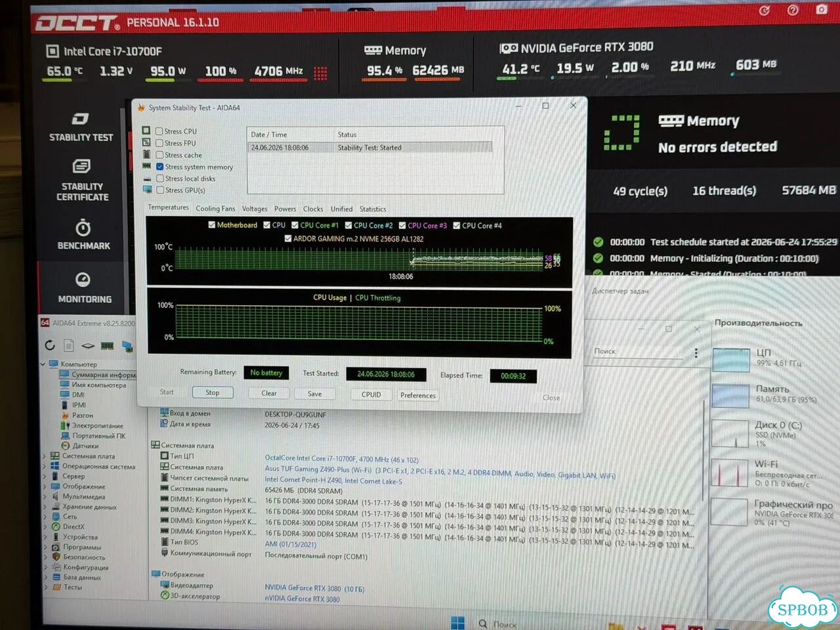Open the Benchmark section in OCCT
The height and width of the screenshot is (630, 840).
[x=83, y=235]
